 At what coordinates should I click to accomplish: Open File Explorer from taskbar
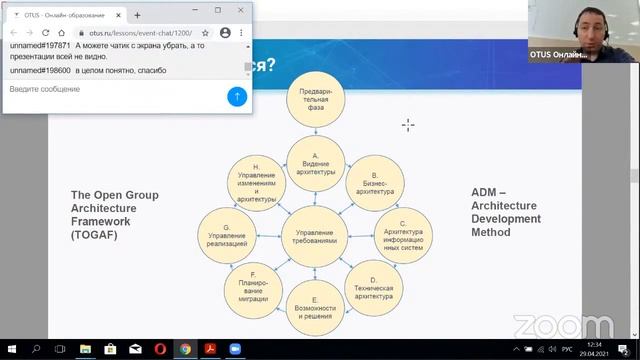coord(85,349)
